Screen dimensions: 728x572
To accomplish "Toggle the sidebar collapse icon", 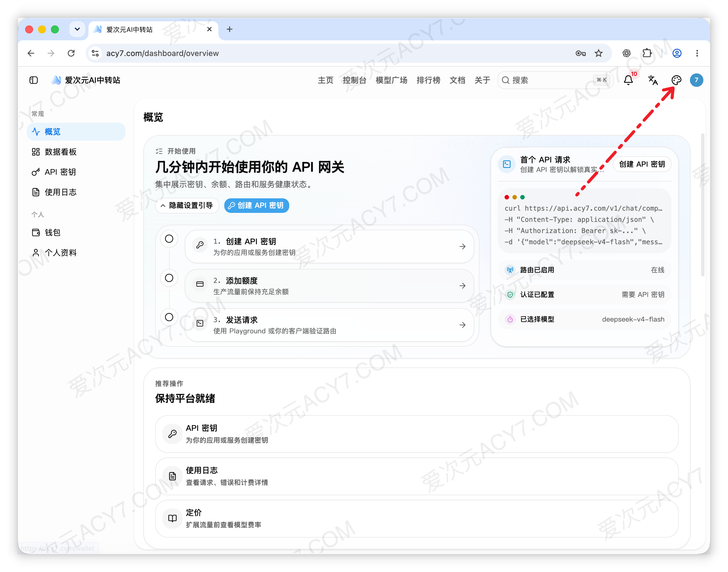I will 34,80.
